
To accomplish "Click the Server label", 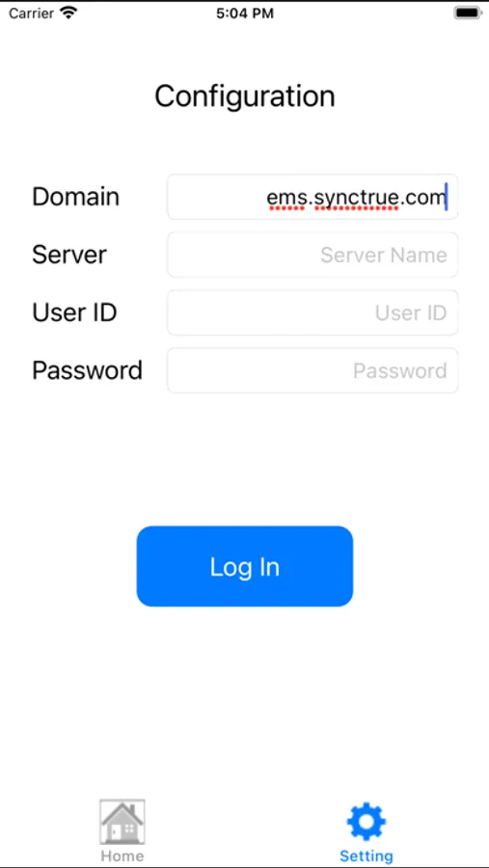I will tap(69, 255).
